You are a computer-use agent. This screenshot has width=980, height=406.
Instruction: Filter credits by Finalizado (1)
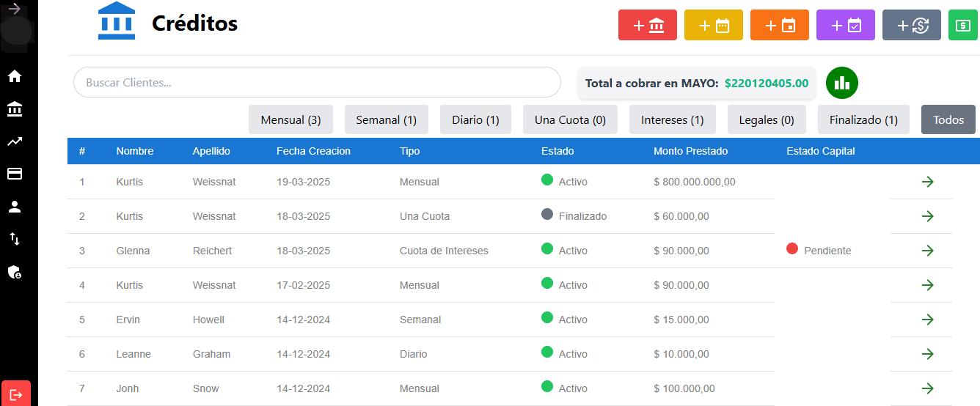tap(863, 119)
